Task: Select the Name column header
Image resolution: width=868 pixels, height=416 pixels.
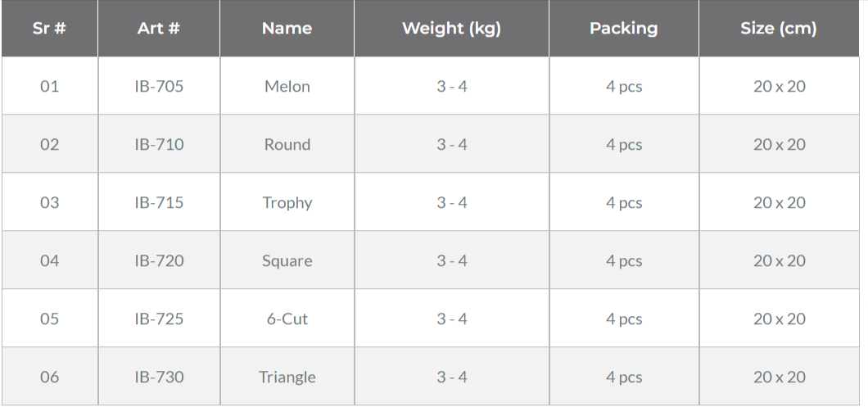Action: [x=287, y=28]
